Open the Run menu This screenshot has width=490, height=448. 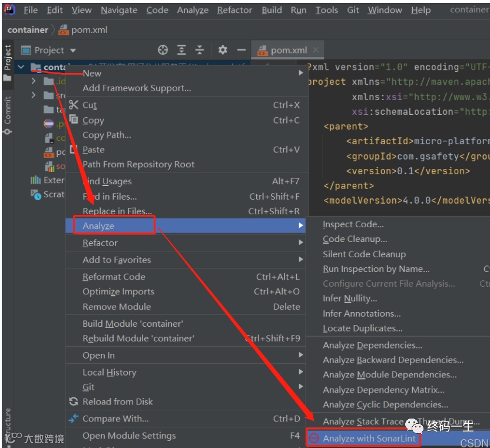[299, 10]
